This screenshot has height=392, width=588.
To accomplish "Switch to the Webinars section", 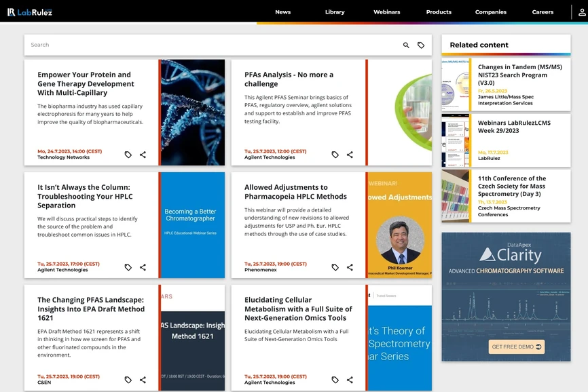I will [386, 12].
